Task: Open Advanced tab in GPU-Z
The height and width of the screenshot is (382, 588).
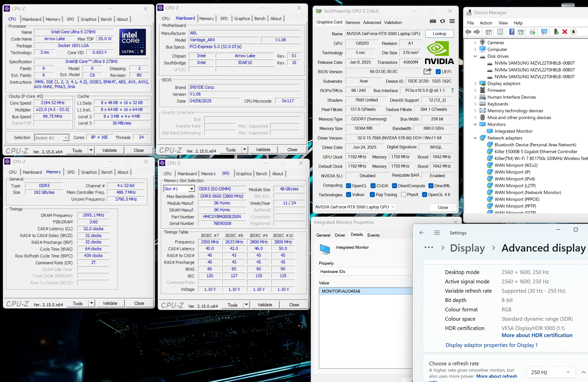Action: (x=372, y=22)
